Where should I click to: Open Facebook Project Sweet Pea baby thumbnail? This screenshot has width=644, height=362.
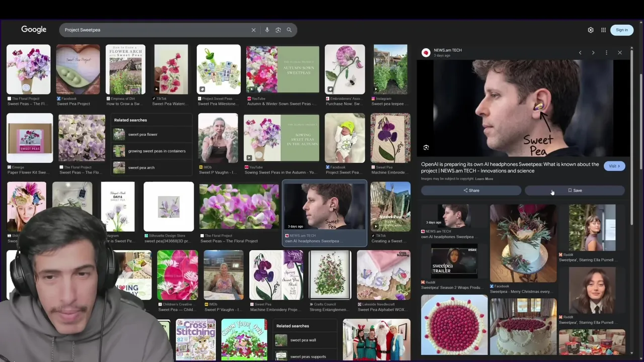pos(345,138)
